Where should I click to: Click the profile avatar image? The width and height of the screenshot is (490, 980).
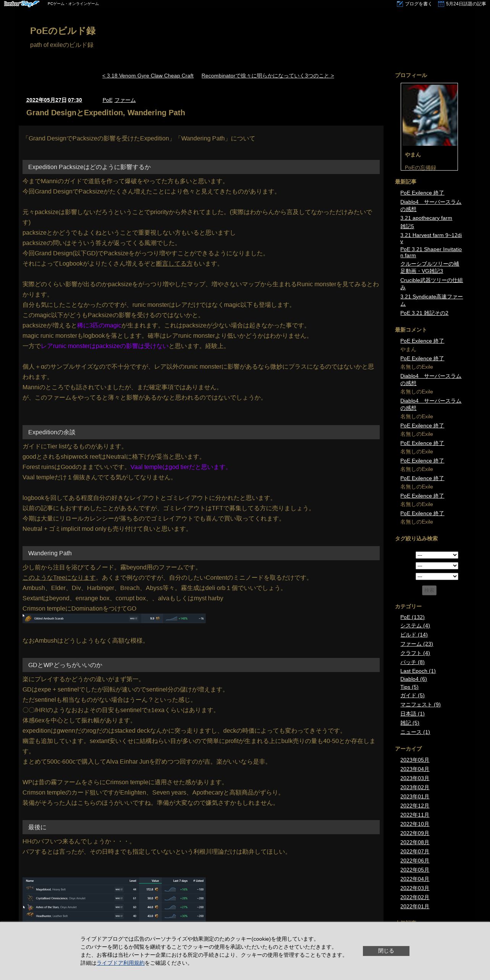[429, 115]
